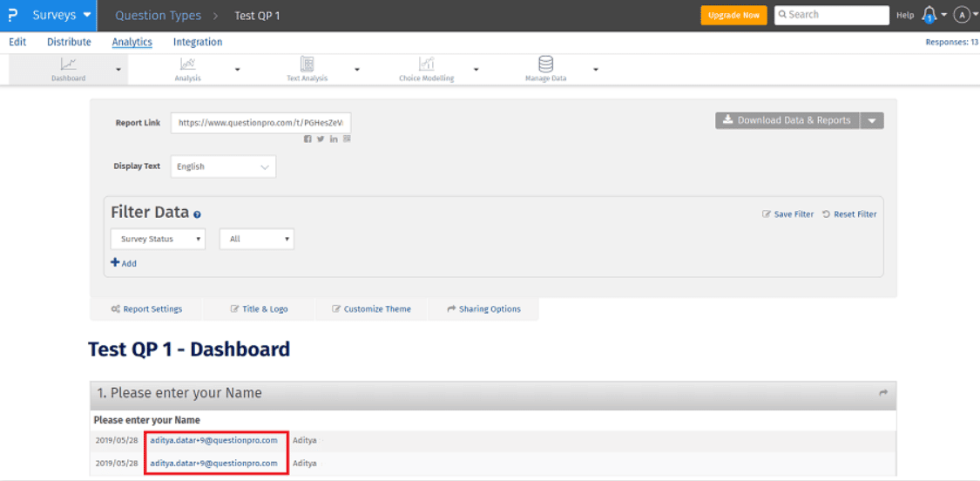Open the Customize Theme tab

(x=371, y=309)
